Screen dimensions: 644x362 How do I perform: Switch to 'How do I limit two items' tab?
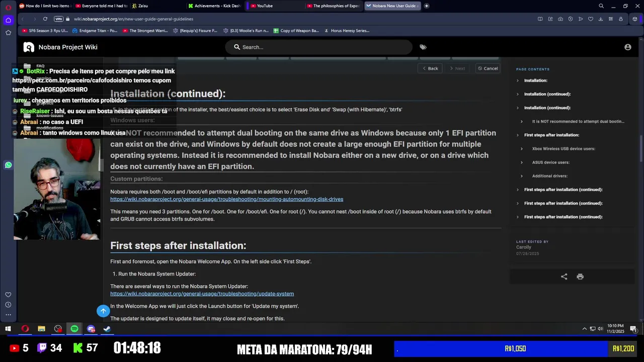click(x=45, y=6)
